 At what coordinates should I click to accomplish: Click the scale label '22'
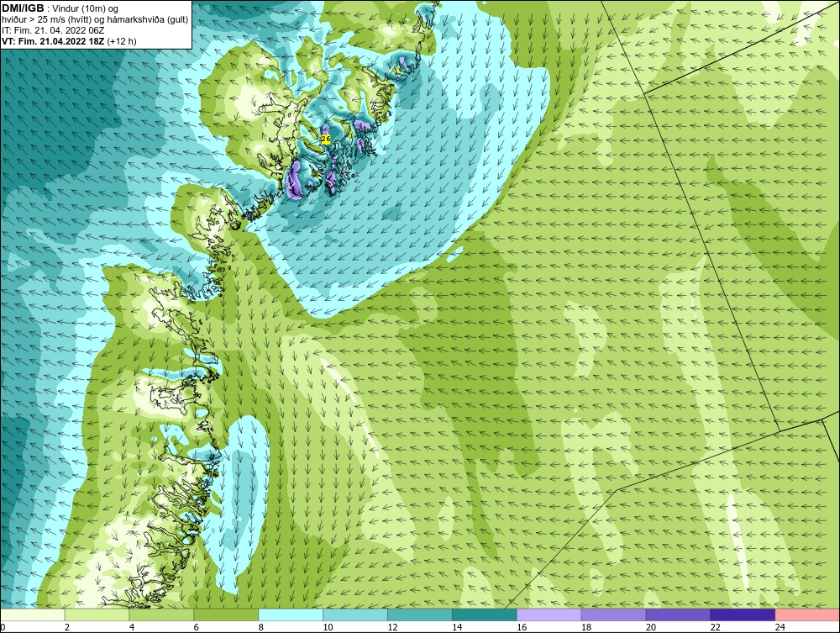click(x=715, y=627)
